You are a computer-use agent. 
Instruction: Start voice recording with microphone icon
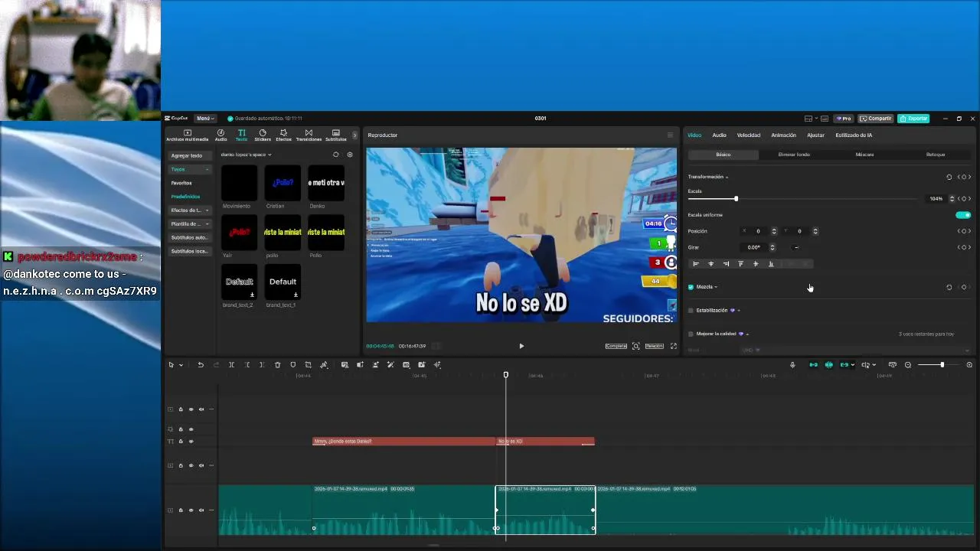[x=792, y=365]
